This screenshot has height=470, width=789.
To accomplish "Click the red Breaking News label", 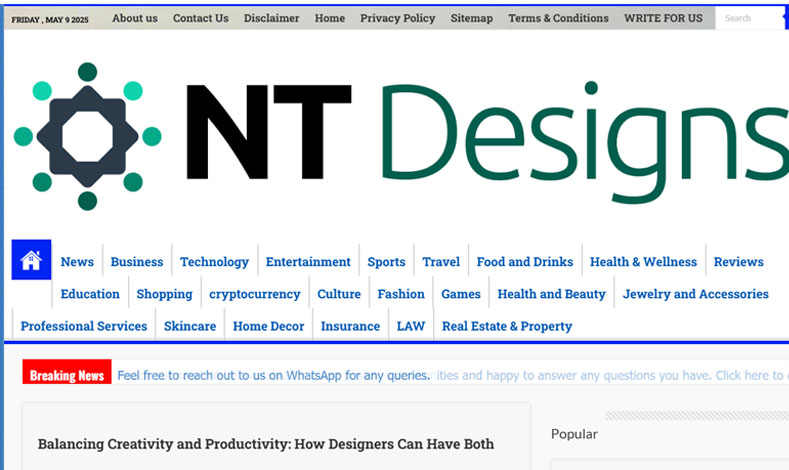I will coord(67,372).
